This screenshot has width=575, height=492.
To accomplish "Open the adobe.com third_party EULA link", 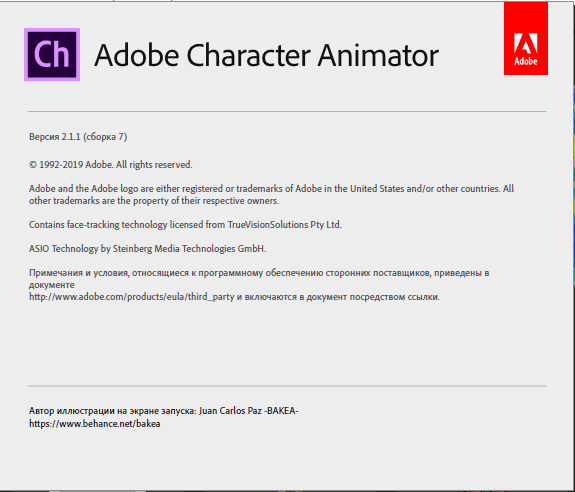I will pos(132,297).
